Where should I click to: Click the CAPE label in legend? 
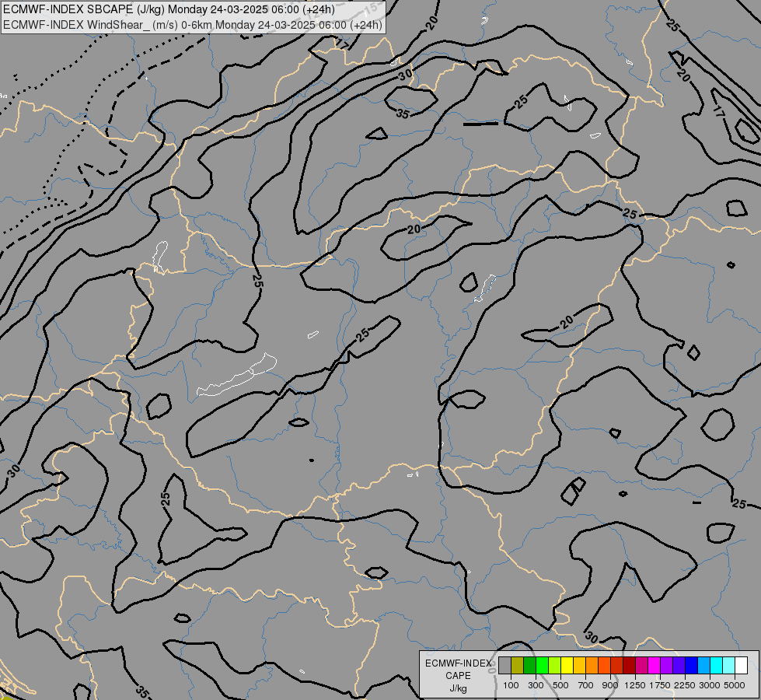[458, 676]
